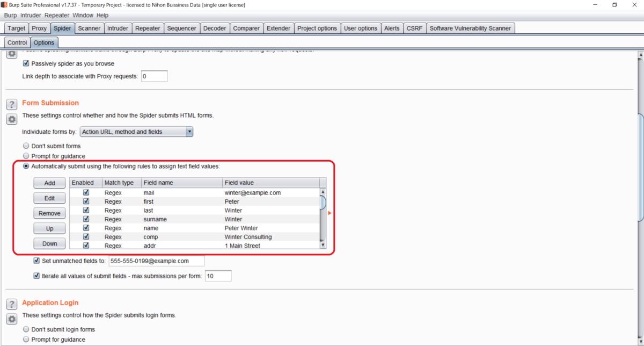Toggle Passively spider as you browse
This screenshot has width=644, height=346.
[26, 63]
